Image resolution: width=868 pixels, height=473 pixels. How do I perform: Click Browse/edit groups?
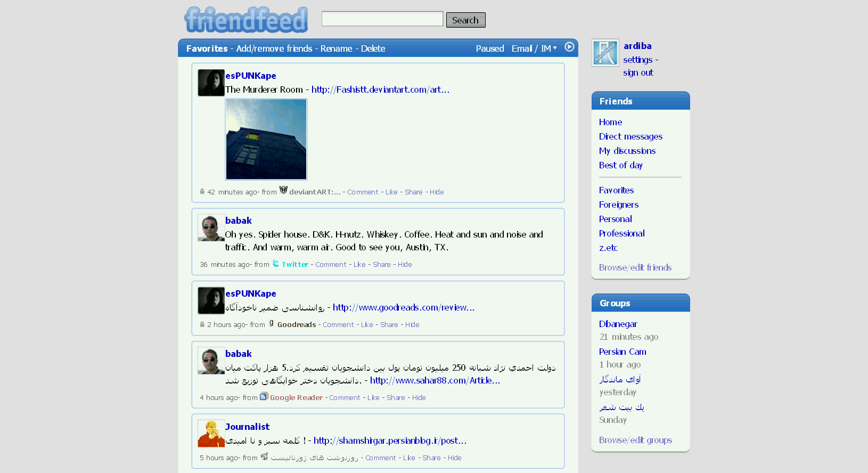(635, 440)
